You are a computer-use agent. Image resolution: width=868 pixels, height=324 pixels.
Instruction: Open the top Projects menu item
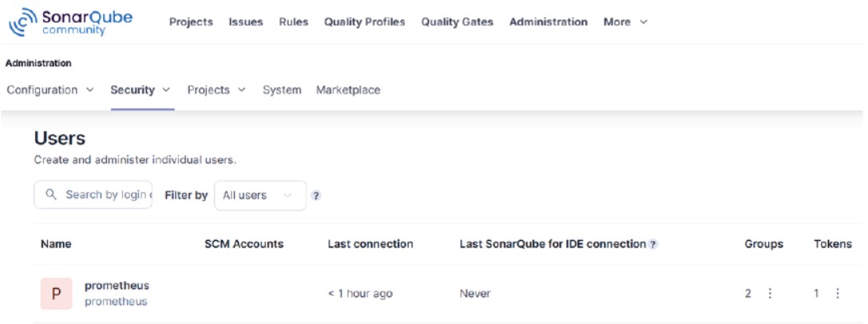pyautogui.click(x=191, y=22)
